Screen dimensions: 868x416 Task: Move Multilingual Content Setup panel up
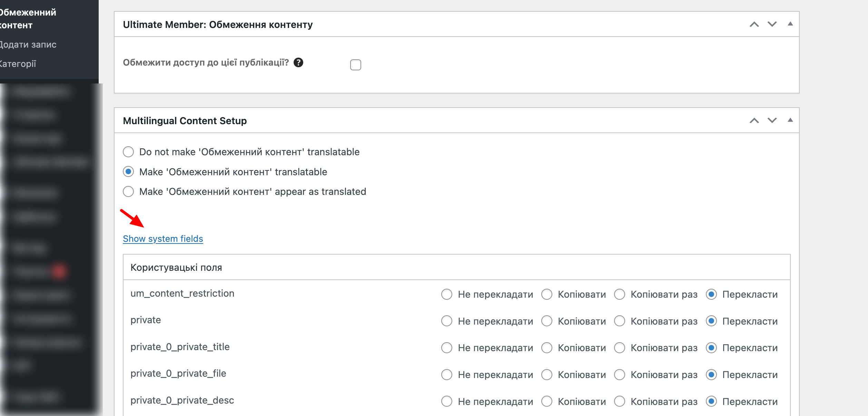(754, 120)
